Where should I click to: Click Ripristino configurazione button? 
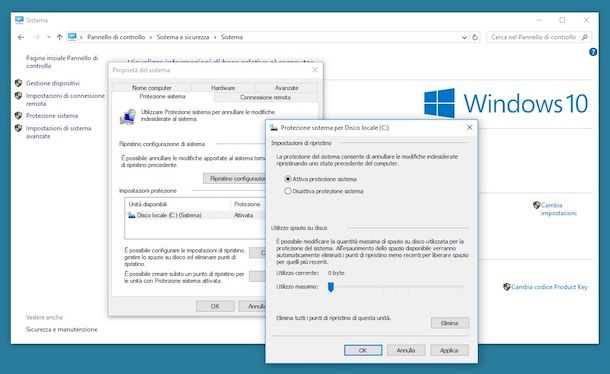click(x=235, y=179)
